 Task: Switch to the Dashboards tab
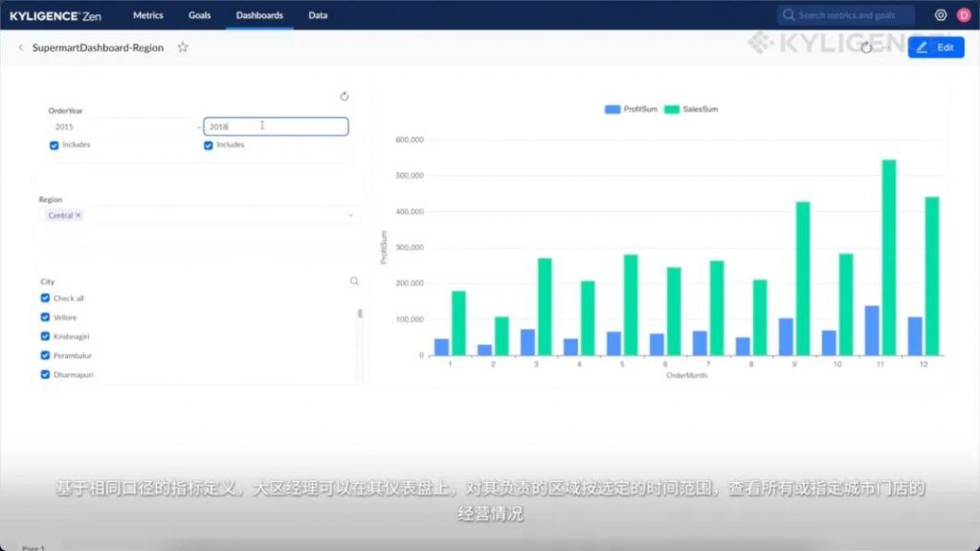[259, 15]
